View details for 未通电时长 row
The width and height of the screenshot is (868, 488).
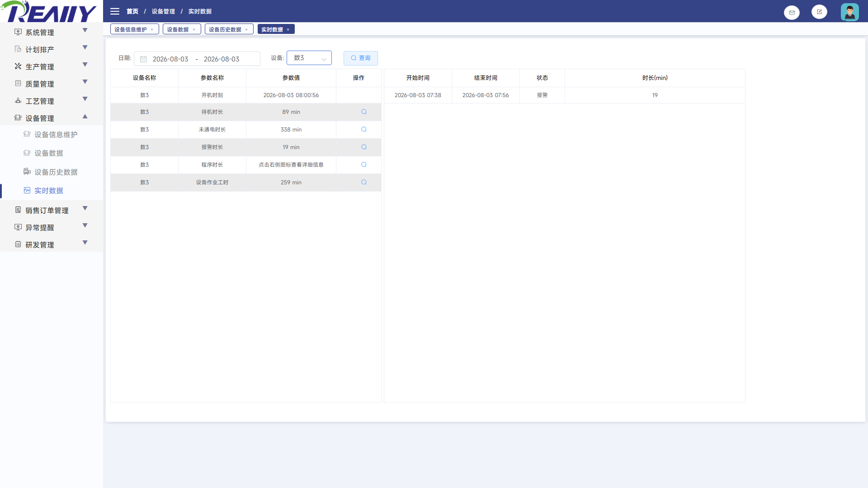(x=364, y=129)
